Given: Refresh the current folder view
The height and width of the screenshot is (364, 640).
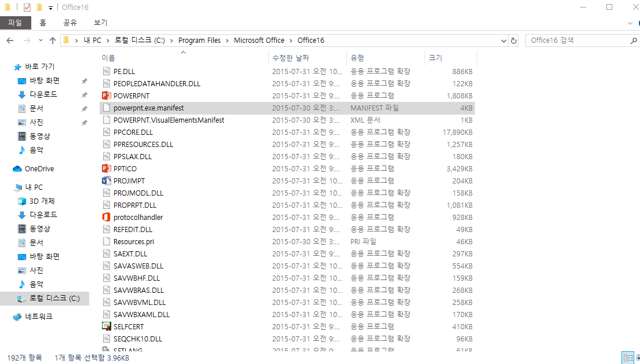Looking at the screenshot, I should point(514,41).
